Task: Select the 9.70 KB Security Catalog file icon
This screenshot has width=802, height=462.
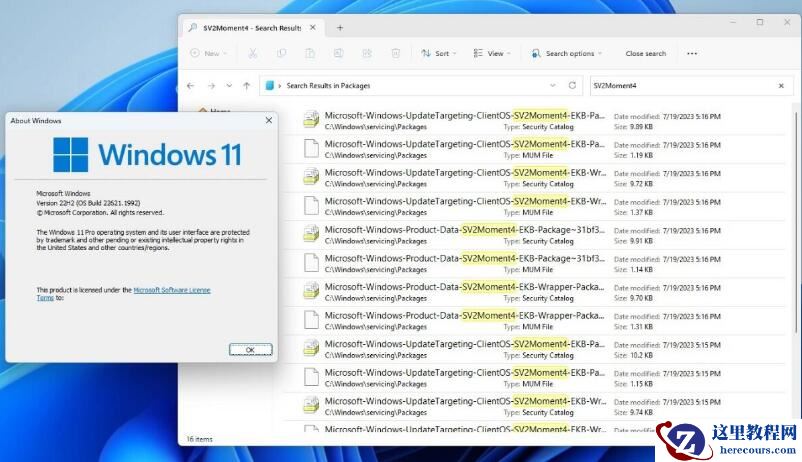Action: click(x=311, y=291)
